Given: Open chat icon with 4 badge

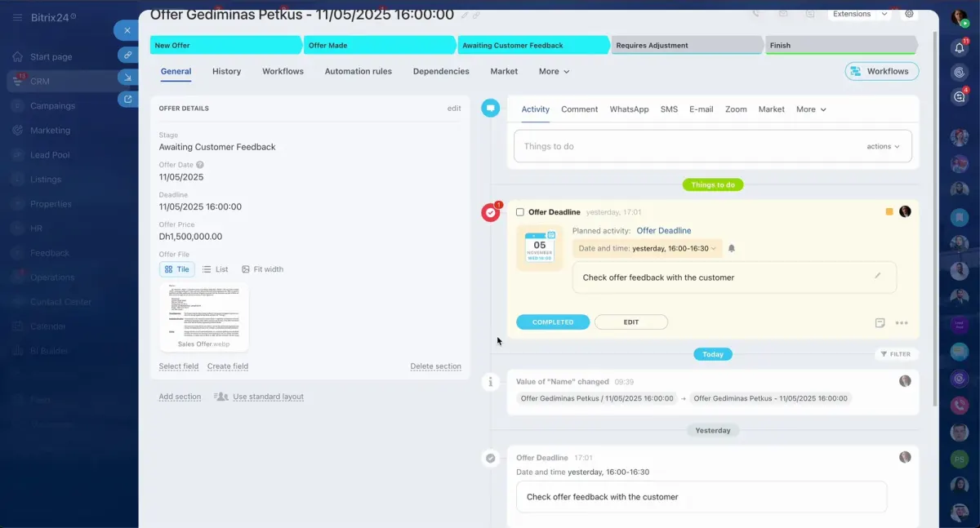Looking at the screenshot, I should [960, 96].
